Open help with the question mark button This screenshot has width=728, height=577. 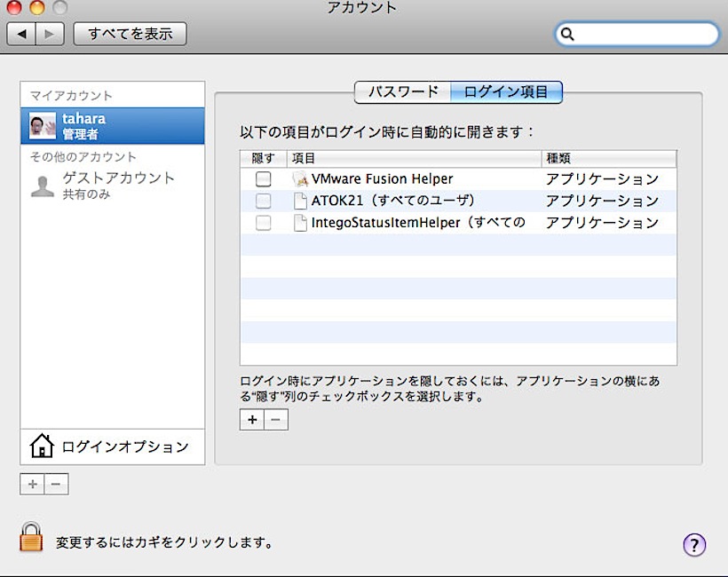pyautogui.click(x=694, y=544)
